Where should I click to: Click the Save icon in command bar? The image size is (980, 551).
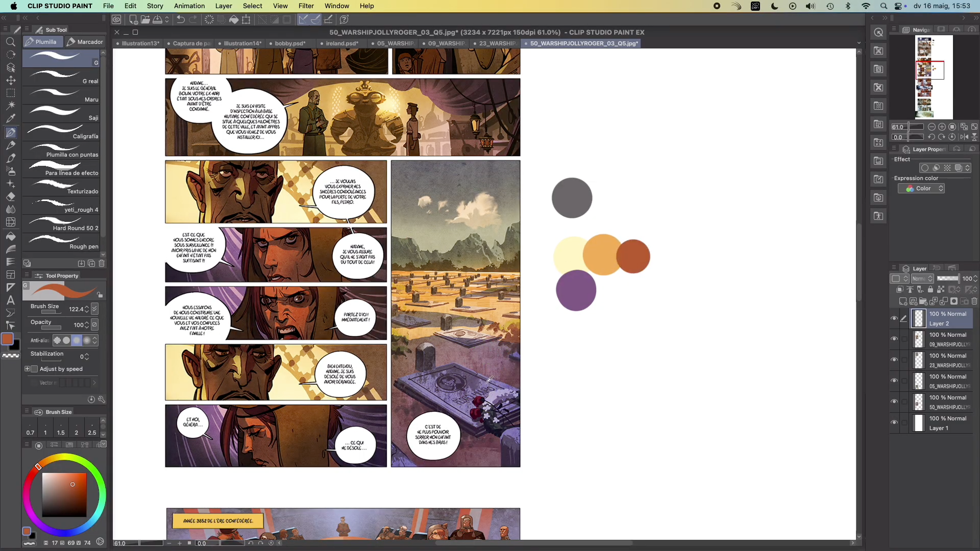click(x=158, y=19)
